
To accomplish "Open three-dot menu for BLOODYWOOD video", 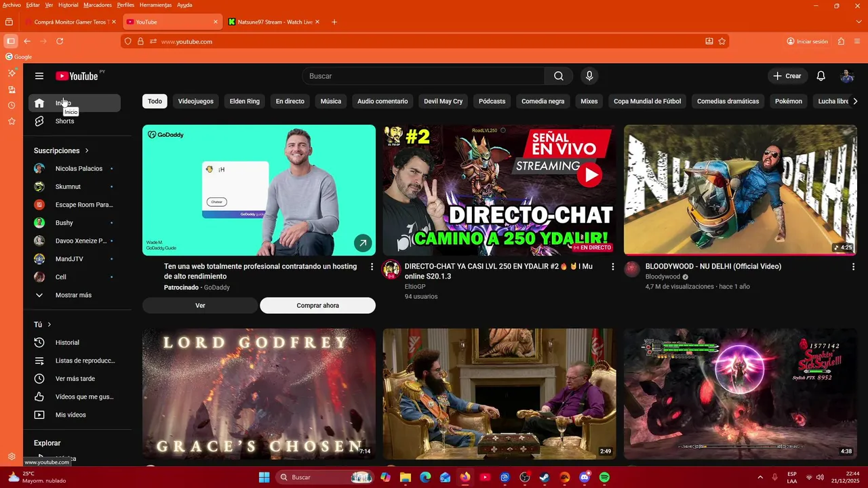I will click(853, 267).
